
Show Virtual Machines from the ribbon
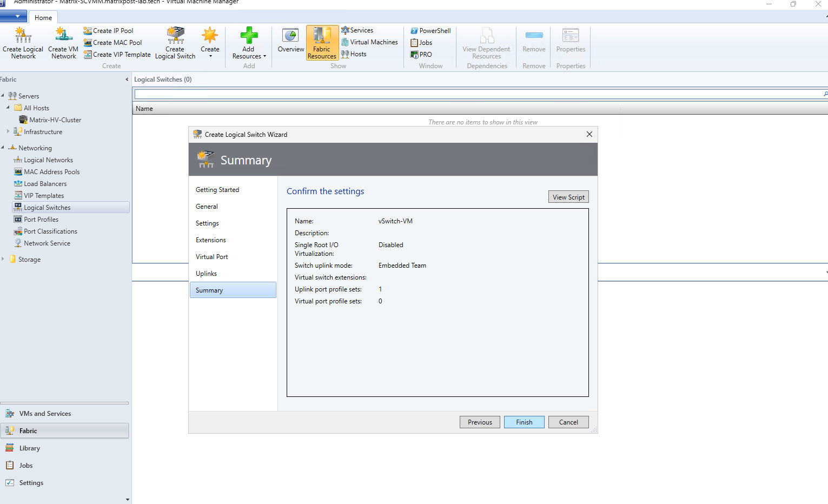[369, 42]
